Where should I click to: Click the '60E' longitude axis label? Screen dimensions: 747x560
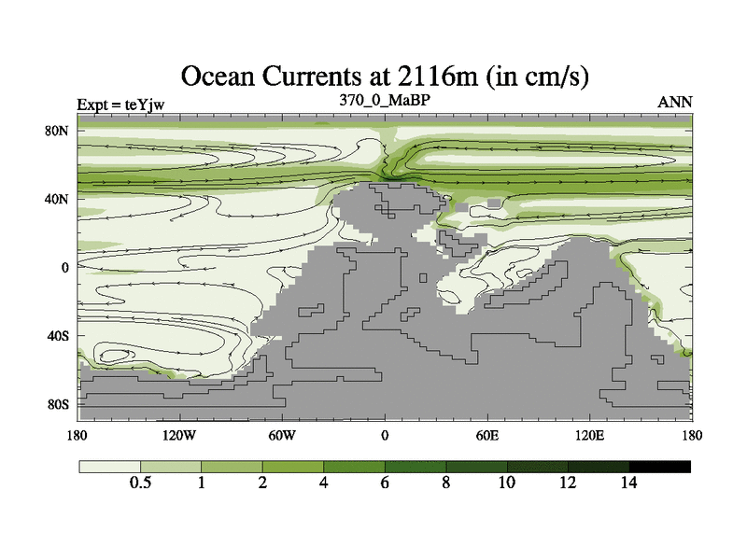point(486,436)
